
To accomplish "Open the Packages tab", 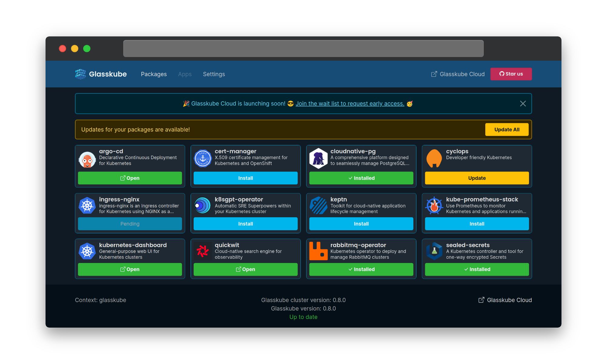I will click(154, 74).
